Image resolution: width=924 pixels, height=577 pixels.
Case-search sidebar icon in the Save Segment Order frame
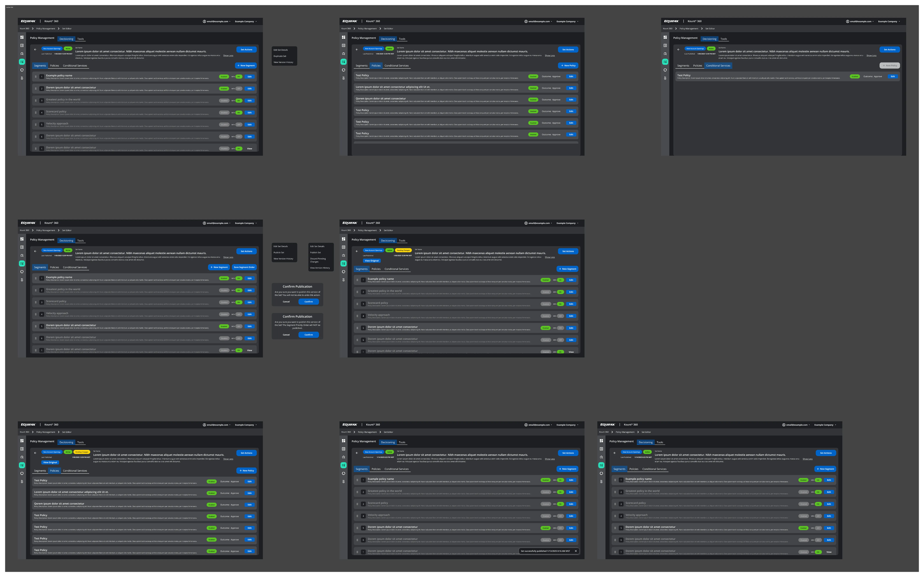22,255
